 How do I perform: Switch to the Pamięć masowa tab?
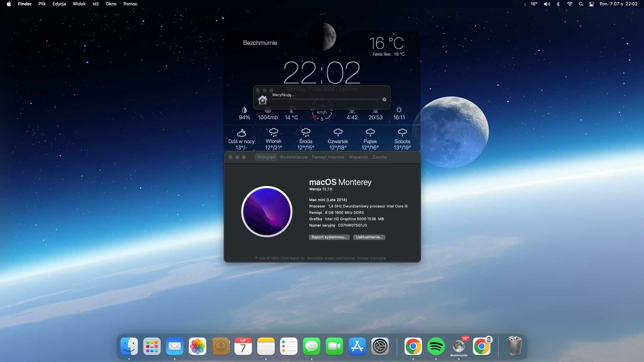point(328,157)
